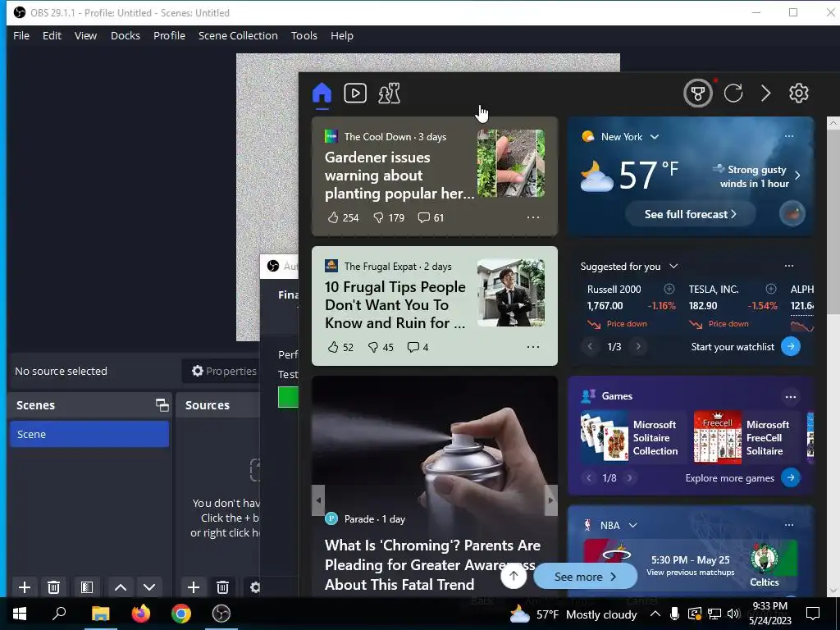Go to next games page arrow

[630, 478]
